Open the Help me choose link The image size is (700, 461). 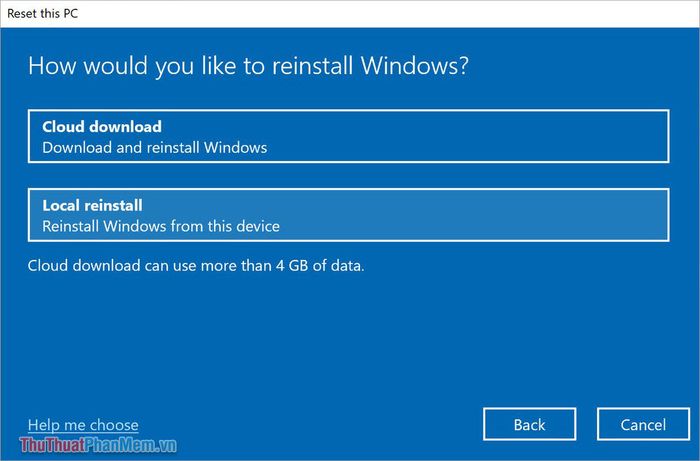(83, 425)
